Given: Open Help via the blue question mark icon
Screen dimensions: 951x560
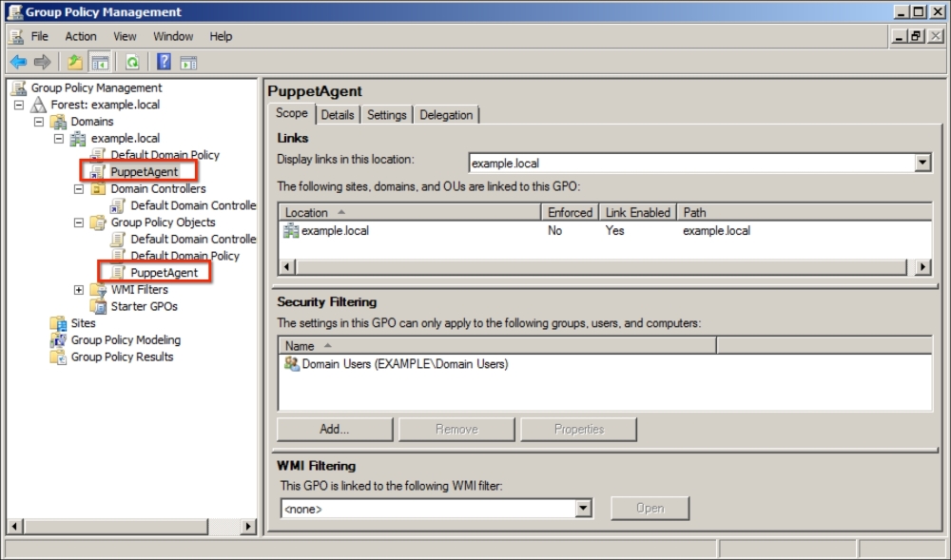Looking at the screenshot, I should [164, 62].
